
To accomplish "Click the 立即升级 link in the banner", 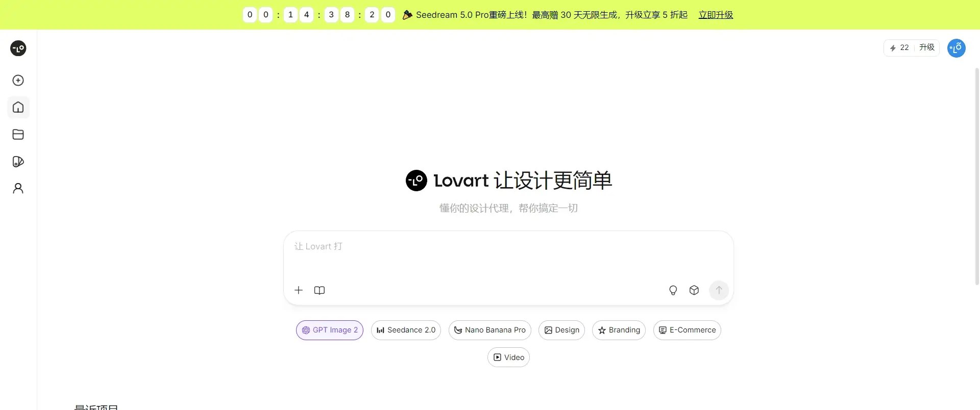I will (716, 15).
